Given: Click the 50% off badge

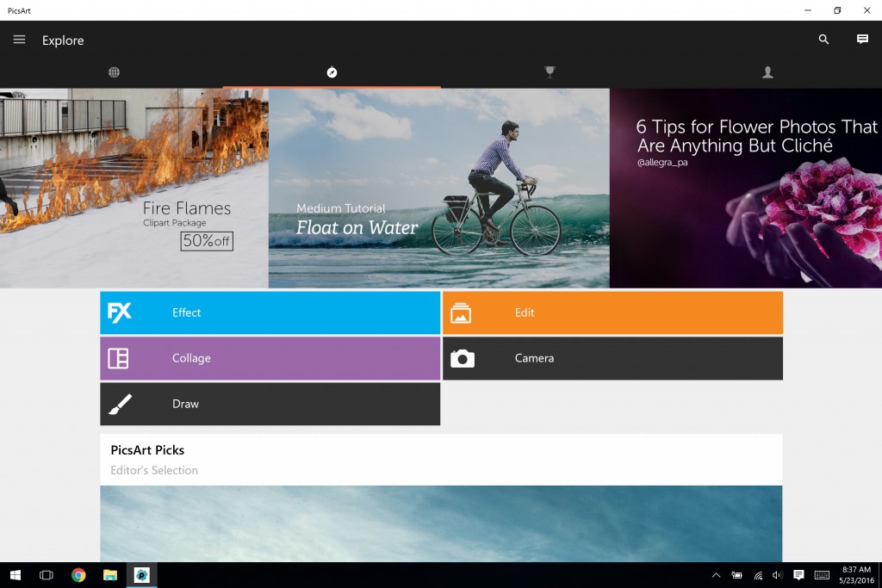Looking at the screenshot, I should click(x=207, y=241).
